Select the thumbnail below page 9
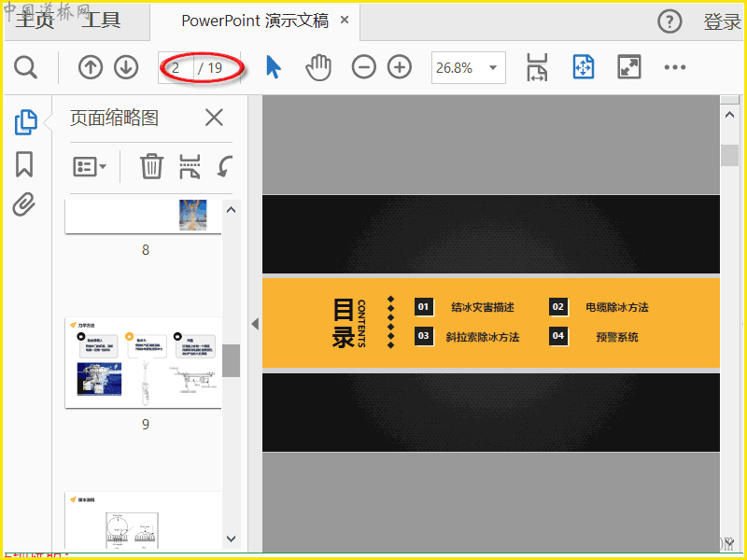Screen dimensions: 747x560 pos(144,521)
